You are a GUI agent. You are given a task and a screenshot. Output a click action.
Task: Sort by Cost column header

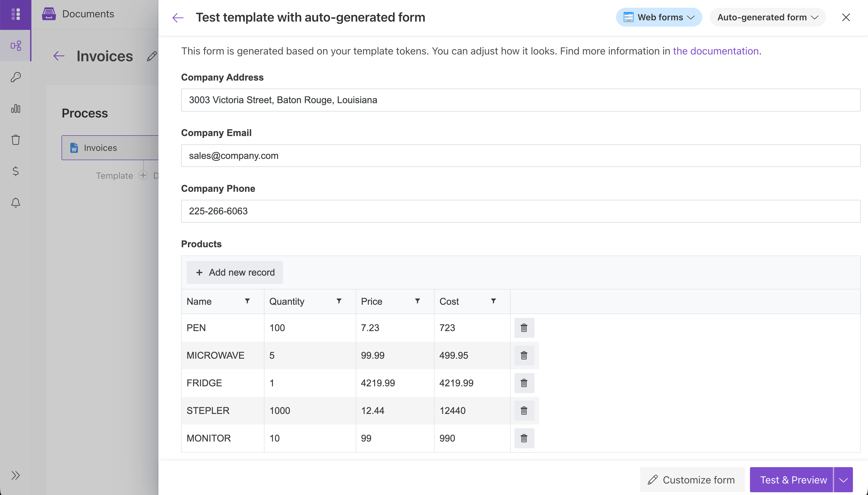(x=449, y=301)
